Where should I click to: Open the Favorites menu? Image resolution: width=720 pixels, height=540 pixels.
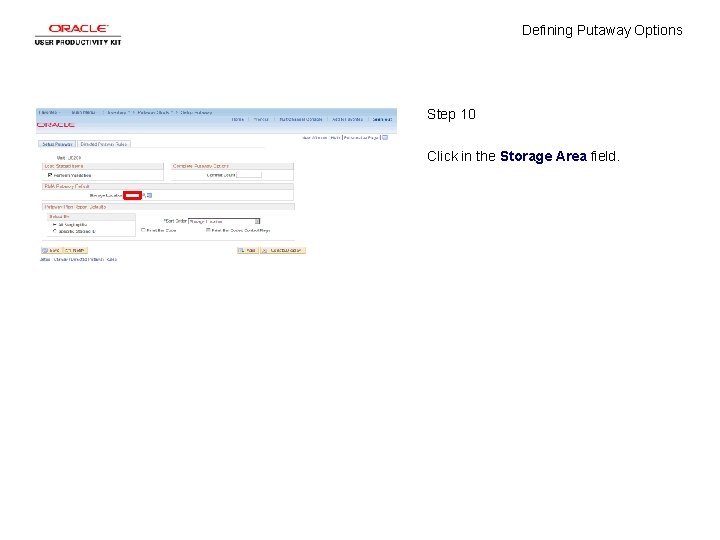point(48,112)
